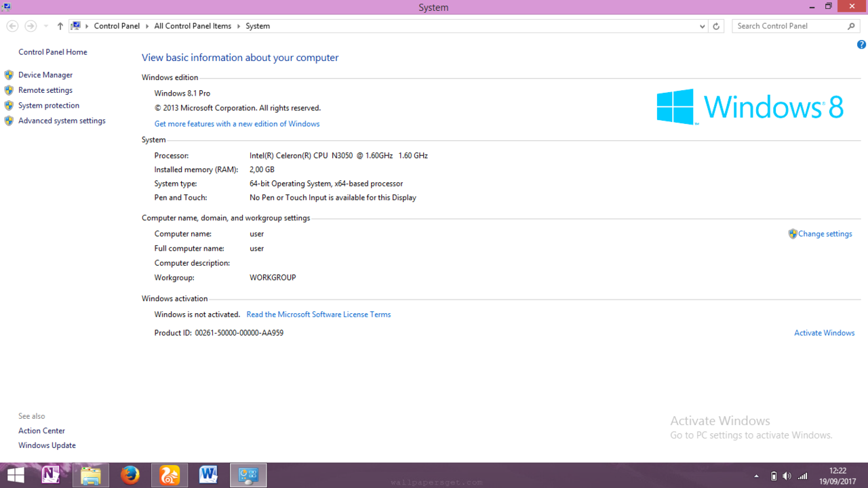Expand arrow before Control Panel breadcrumb
Viewport: 868px width, 488px height.
point(87,26)
